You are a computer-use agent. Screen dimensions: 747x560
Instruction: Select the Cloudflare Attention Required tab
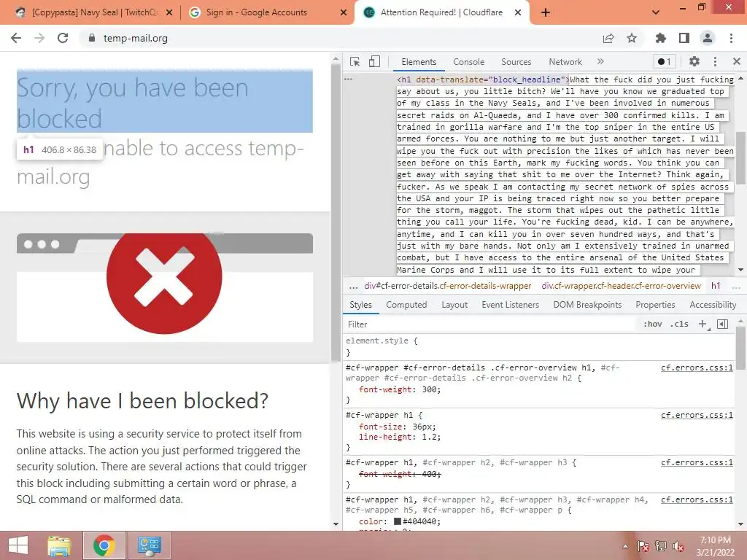(x=441, y=12)
